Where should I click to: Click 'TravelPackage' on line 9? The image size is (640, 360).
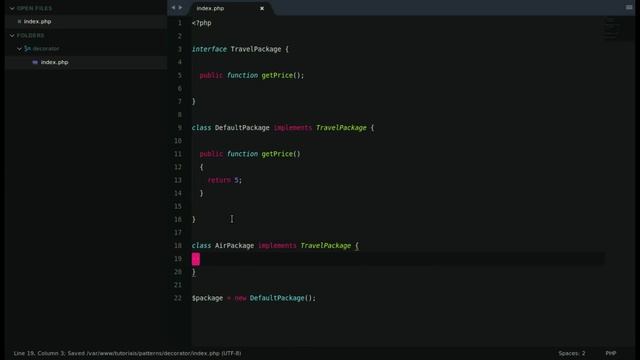tap(341, 128)
